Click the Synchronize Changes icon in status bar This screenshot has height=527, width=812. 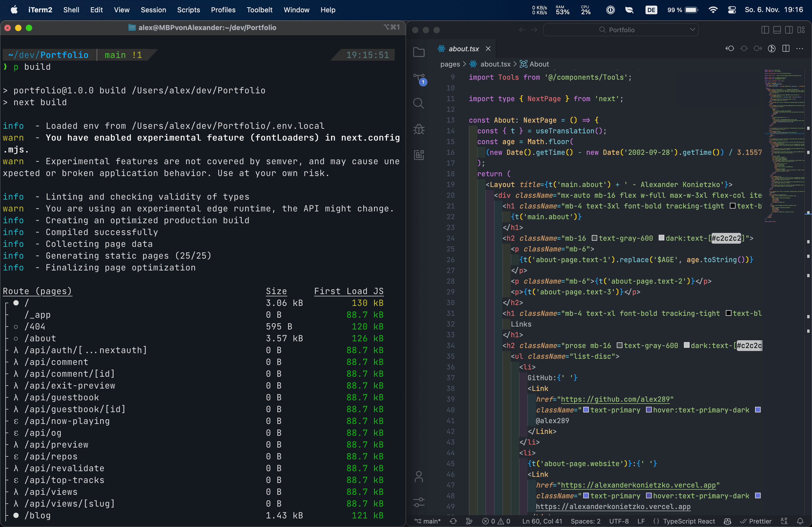[453, 521]
